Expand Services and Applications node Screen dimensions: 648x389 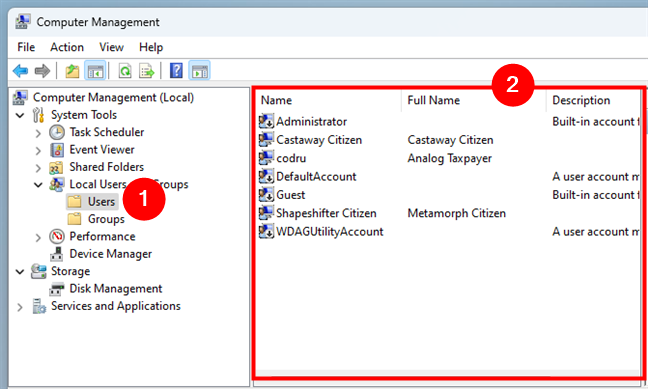[19, 307]
